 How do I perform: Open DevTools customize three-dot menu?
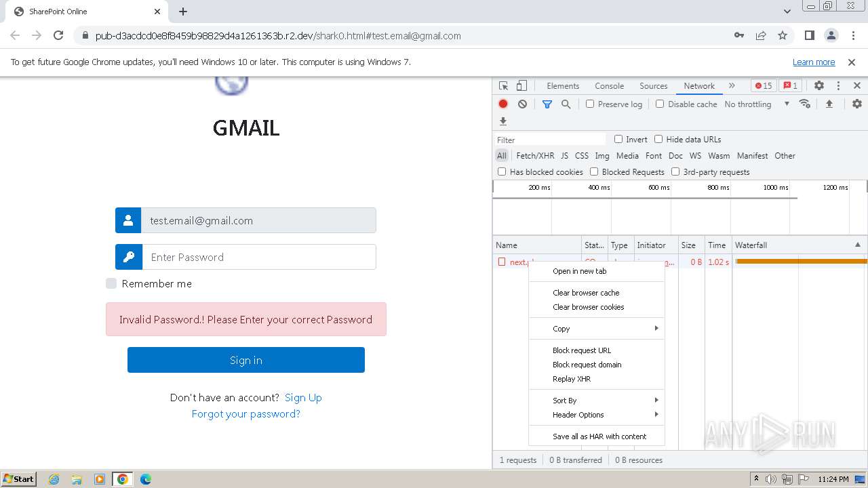[838, 85]
